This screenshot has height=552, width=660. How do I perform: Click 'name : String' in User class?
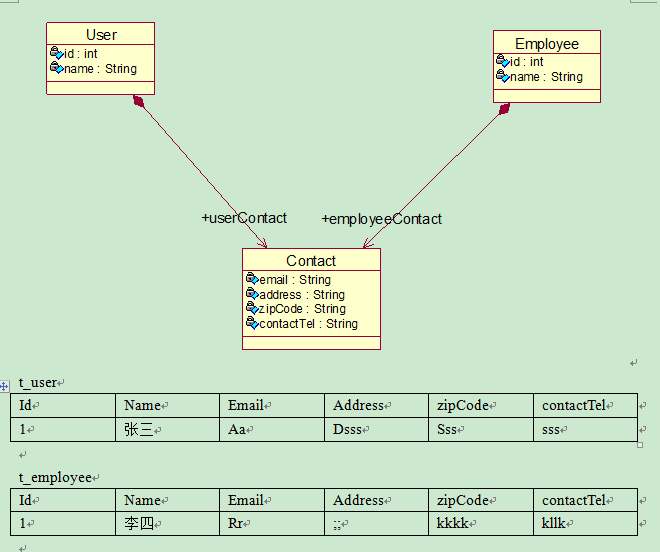click(x=100, y=68)
